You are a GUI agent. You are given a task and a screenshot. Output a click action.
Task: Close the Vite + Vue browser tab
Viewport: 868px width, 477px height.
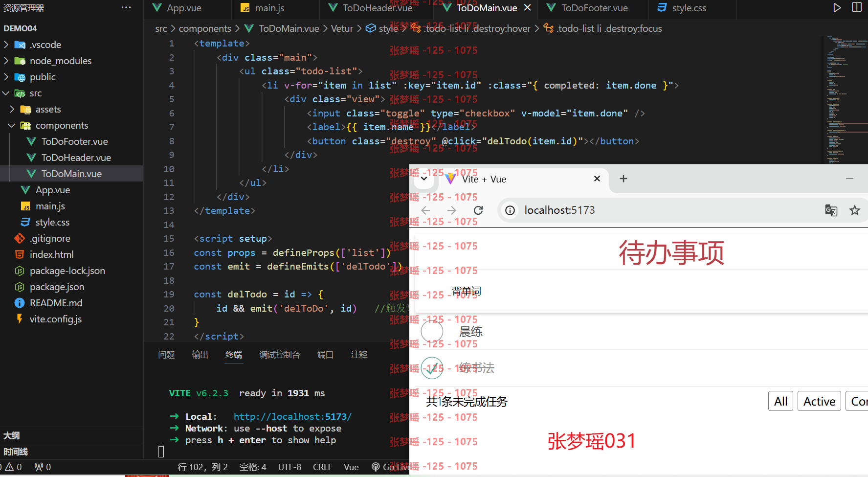pos(597,179)
